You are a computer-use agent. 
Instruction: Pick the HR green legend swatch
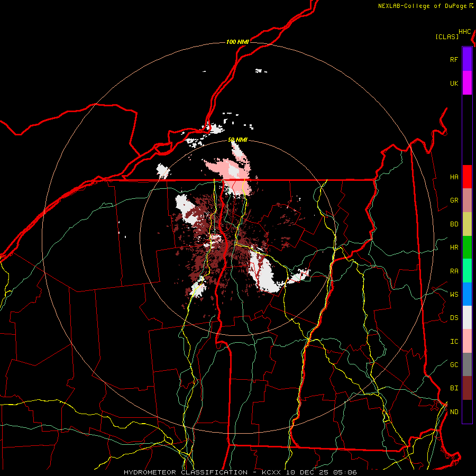click(x=467, y=248)
